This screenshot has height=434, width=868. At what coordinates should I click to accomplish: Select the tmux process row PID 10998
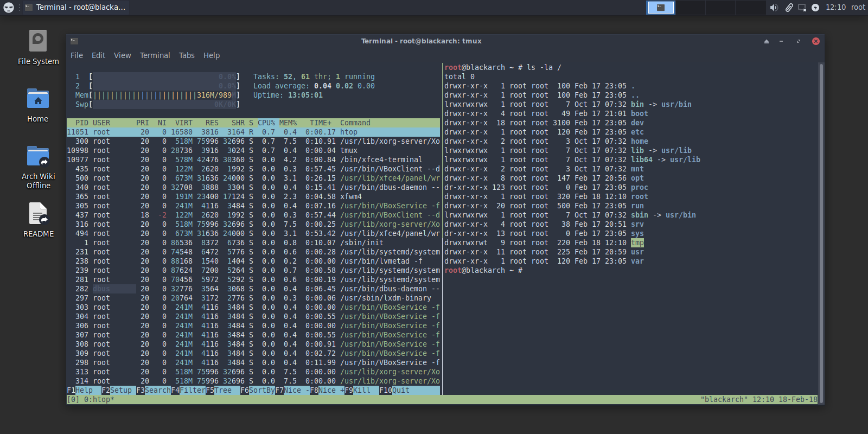click(253, 150)
